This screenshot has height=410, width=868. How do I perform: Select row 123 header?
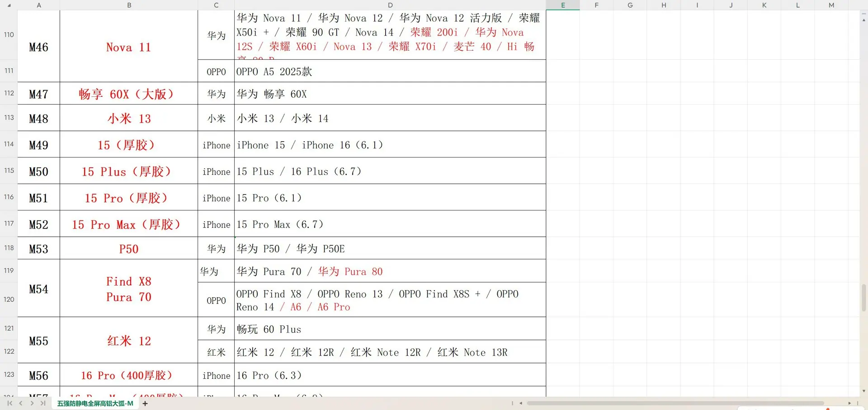9,375
